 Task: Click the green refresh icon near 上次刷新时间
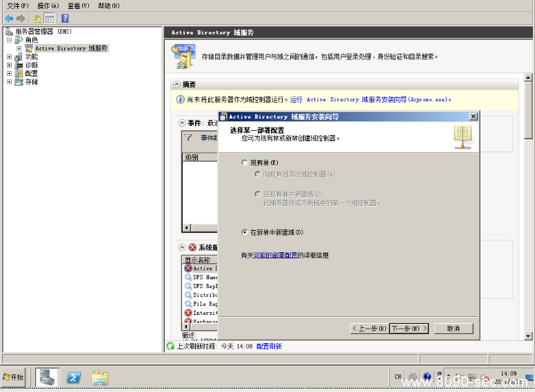(x=170, y=346)
